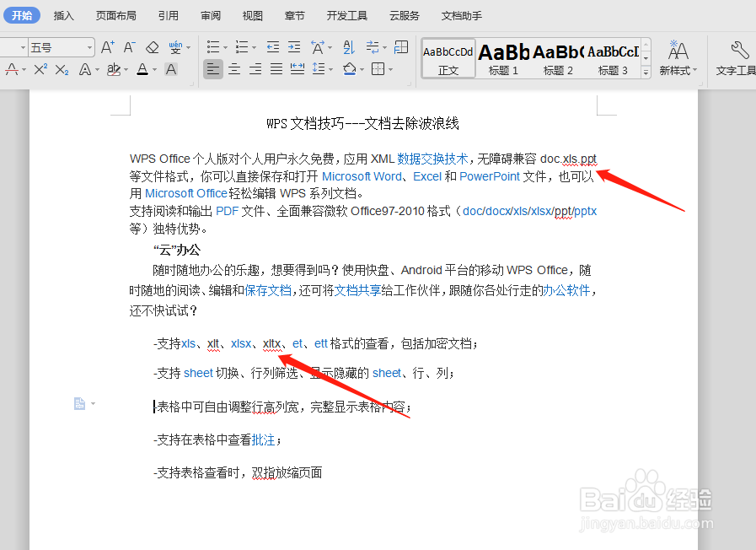The height and width of the screenshot is (550, 756).
Task: Follow the Microsoft Word hyperlink
Action: (x=362, y=176)
